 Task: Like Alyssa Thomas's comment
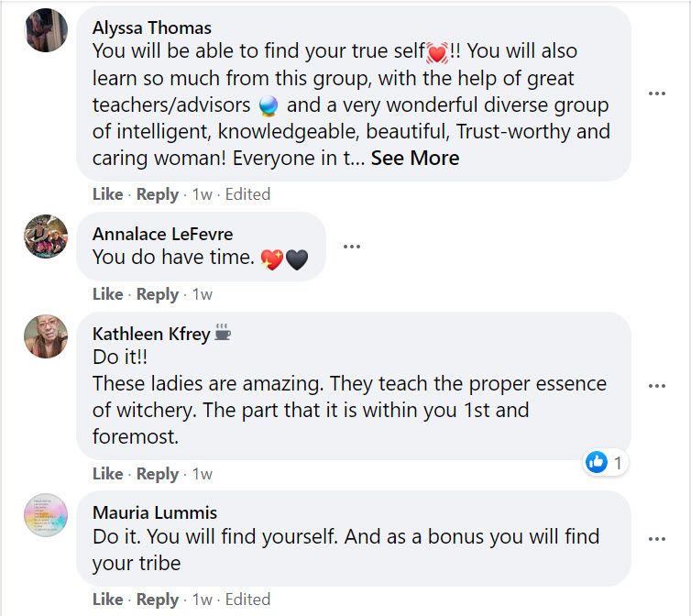click(107, 194)
